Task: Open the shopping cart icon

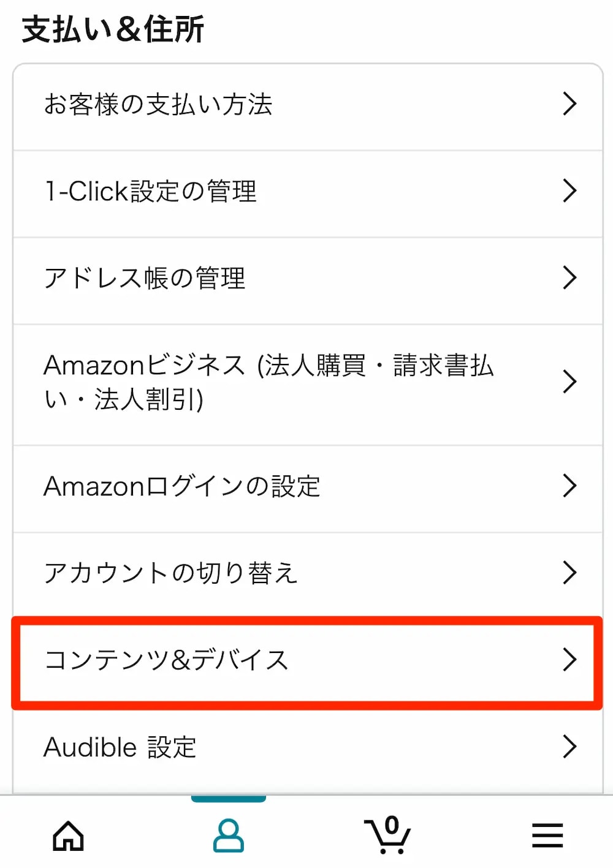Action: tap(387, 836)
